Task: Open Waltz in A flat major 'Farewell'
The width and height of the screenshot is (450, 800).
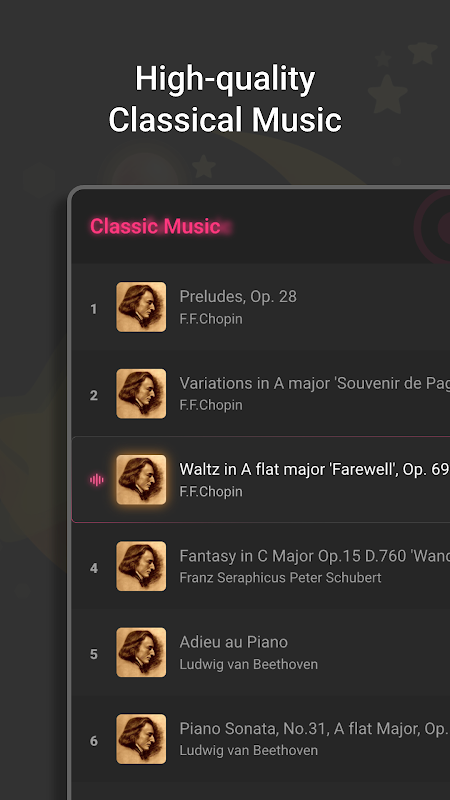Action: click(x=314, y=469)
